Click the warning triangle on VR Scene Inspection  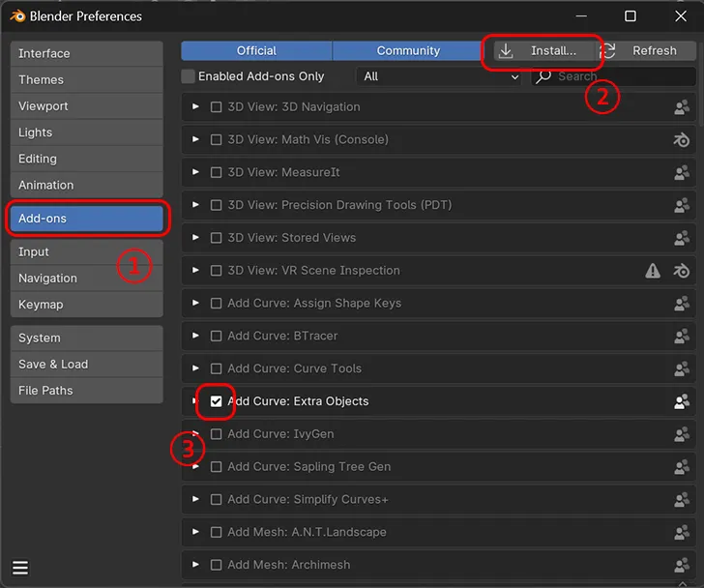(x=654, y=272)
